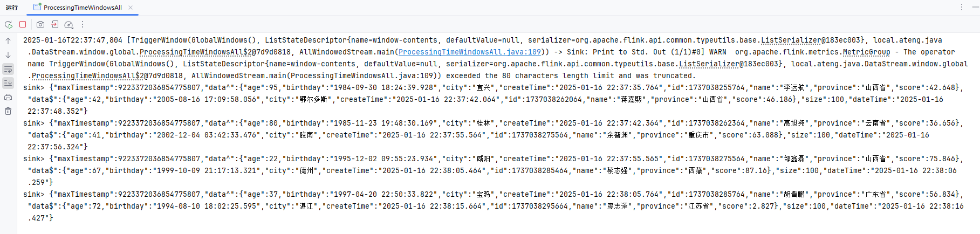Open the Run tool window options menu
The height and width of the screenshot is (234, 980).
click(961, 7)
